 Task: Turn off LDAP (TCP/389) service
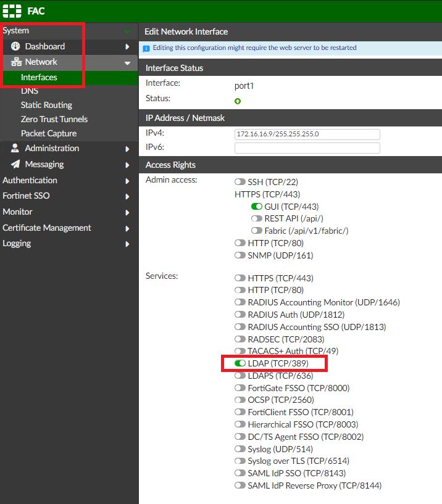tap(240, 363)
